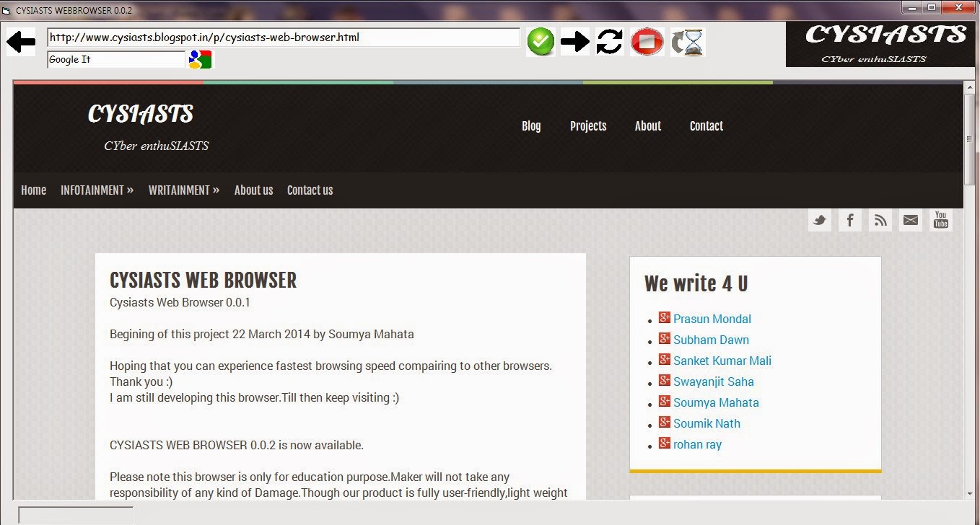Select the Blog menu item
The image size is (980, 525).
click(531, 126)
